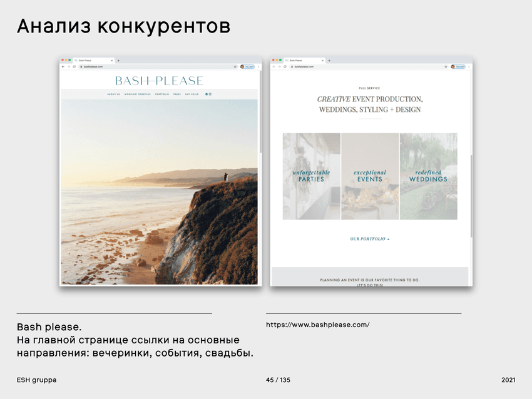Screen dimensions: 532x399
Task: Click Instagram icon in Bash Please navigation
Action: (x=210, y=94)
